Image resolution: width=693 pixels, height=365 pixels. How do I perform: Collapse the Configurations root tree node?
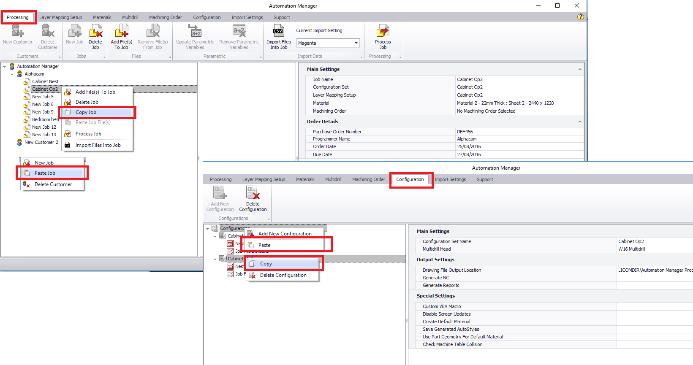click(x=208, y=228)
